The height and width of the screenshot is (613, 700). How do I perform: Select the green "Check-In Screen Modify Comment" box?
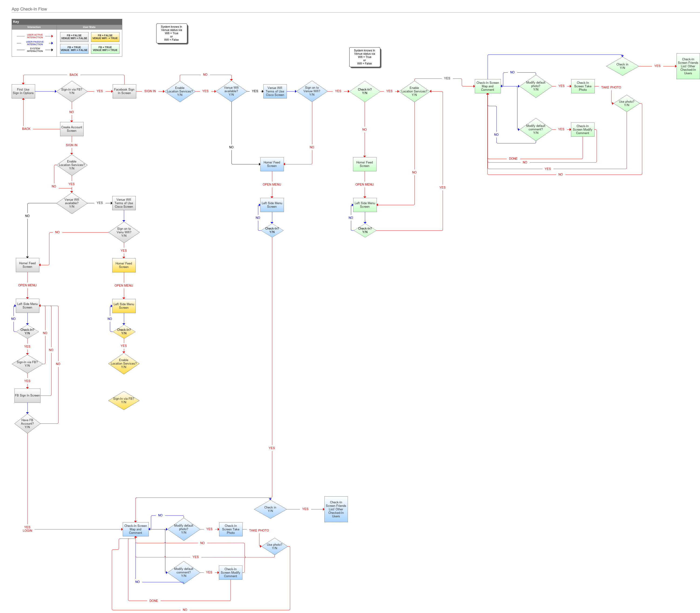(x=583, y=130)
